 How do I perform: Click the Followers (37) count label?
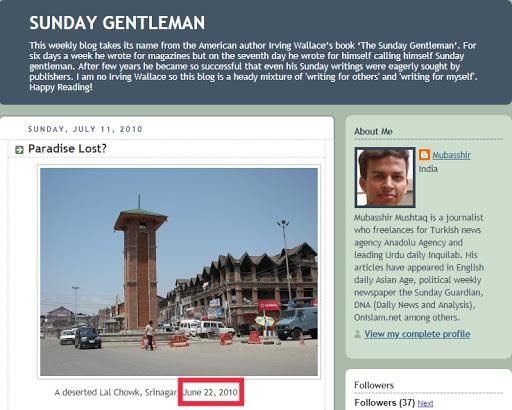(x=384, y=403)
